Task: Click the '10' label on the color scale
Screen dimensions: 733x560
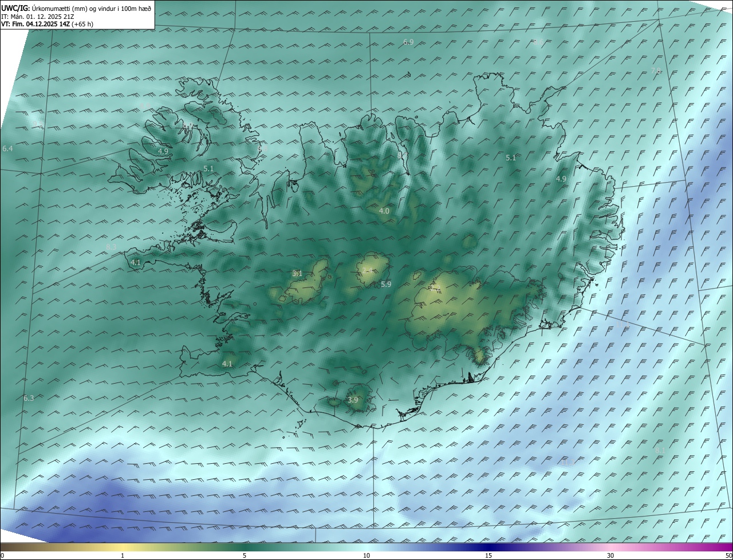Action: (366, 555)
